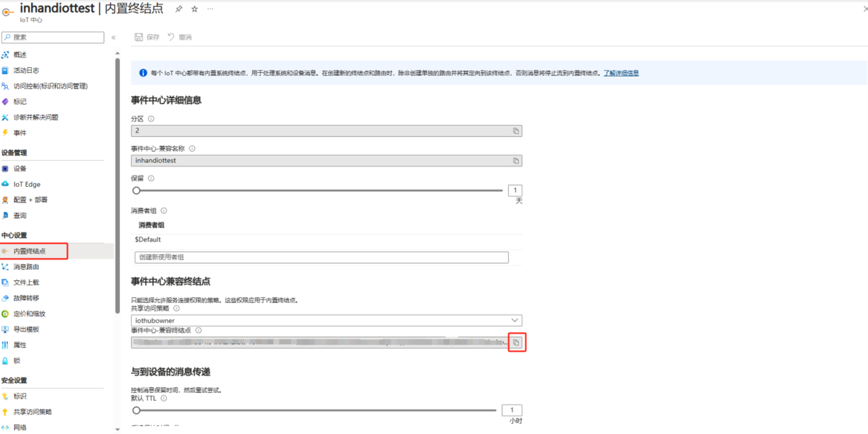Click the retention days value box

tap(515, 190)
